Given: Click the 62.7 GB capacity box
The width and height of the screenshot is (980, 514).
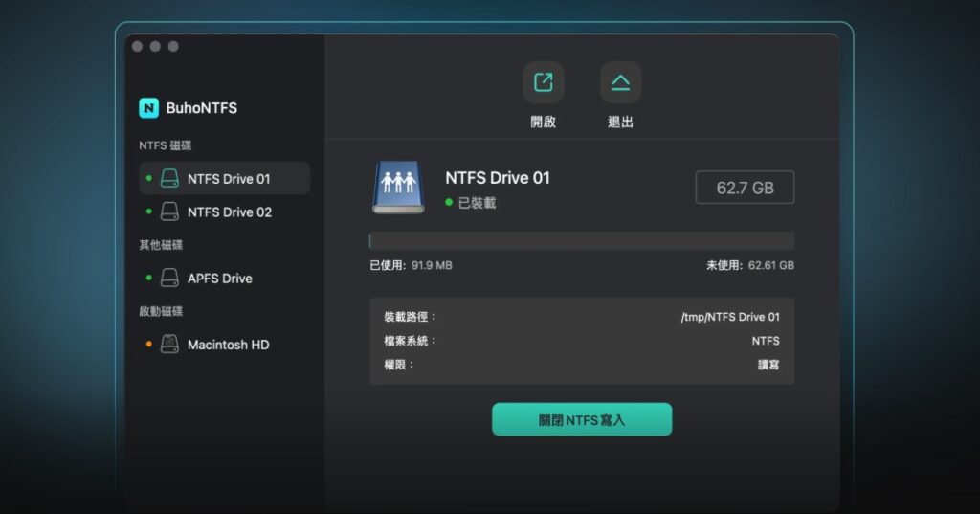Looking at the screenshot, I should (745, 188).
